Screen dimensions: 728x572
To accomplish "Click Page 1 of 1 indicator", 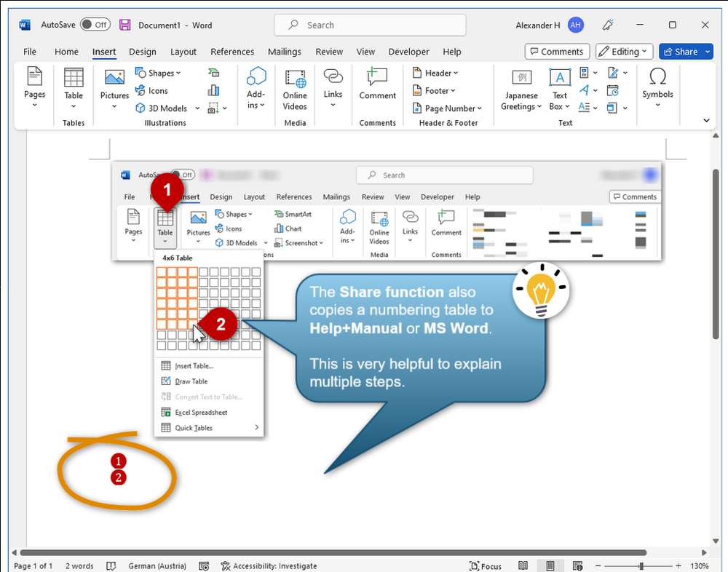I will point(33,566).
